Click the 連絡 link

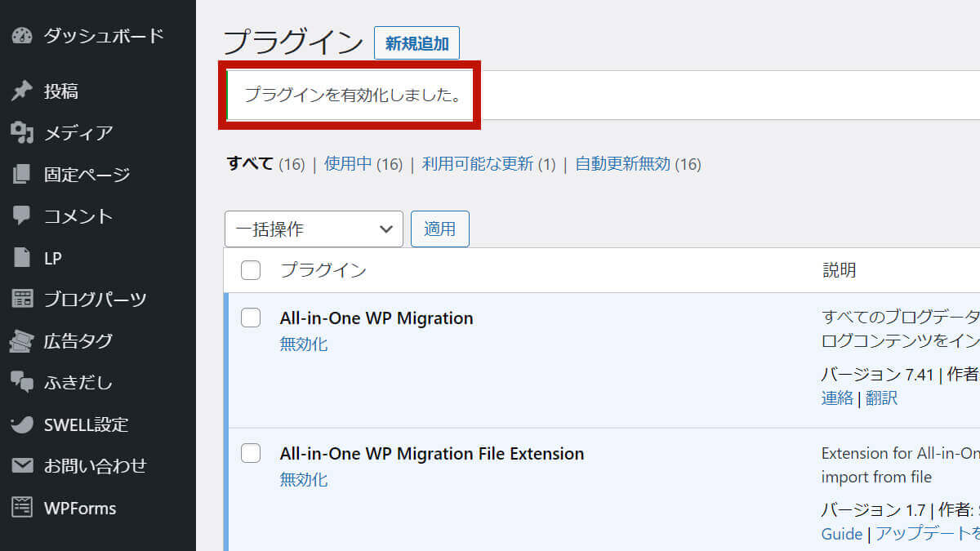(837, 398)
